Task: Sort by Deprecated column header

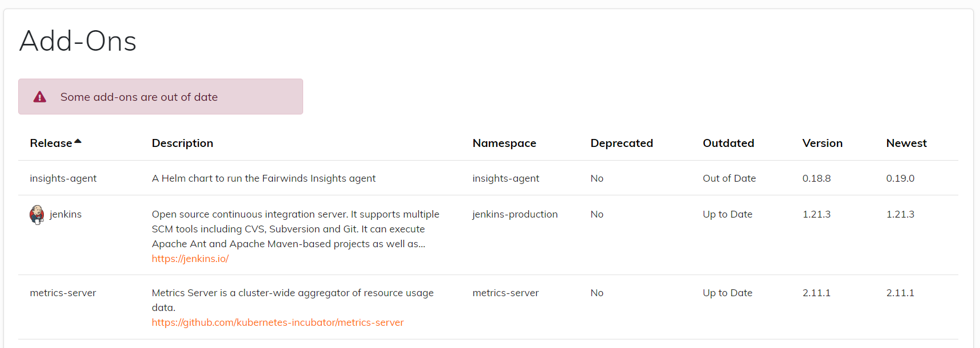Action: 622,143
